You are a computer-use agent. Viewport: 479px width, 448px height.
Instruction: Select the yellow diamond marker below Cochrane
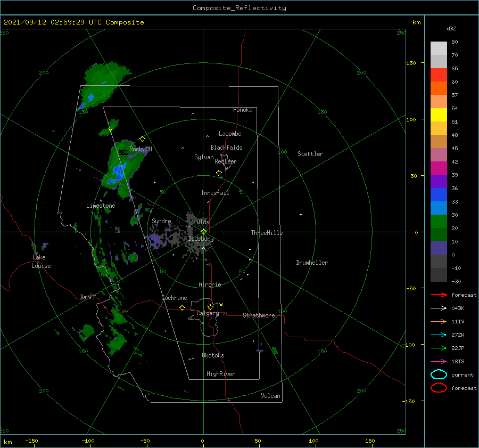pyautogui.click(x=182, y=308)
